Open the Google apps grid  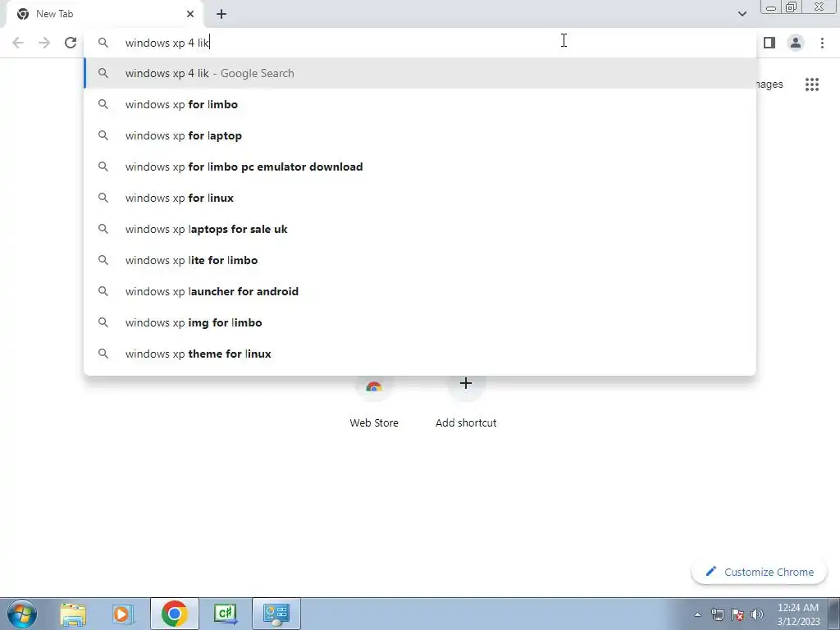click(x=812, y=84)
